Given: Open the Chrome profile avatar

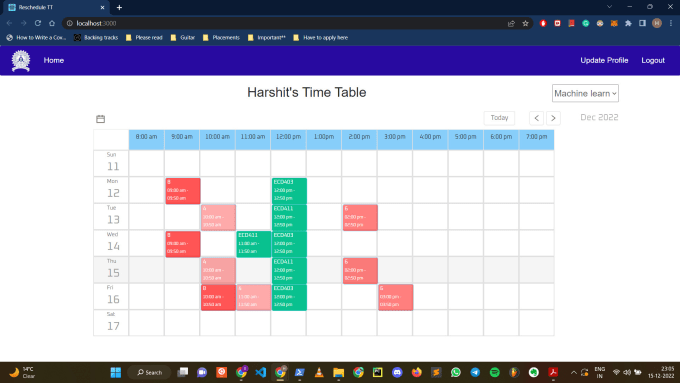Looking at the screenshot, I should tap(657, 23).
